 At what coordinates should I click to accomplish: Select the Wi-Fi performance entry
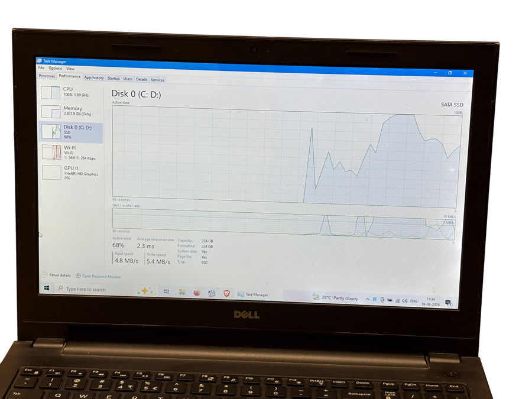72,153
